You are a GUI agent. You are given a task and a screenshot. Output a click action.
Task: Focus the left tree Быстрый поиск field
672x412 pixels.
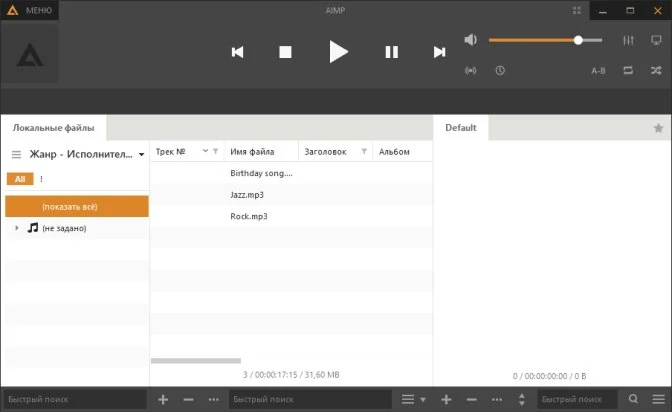75,400
